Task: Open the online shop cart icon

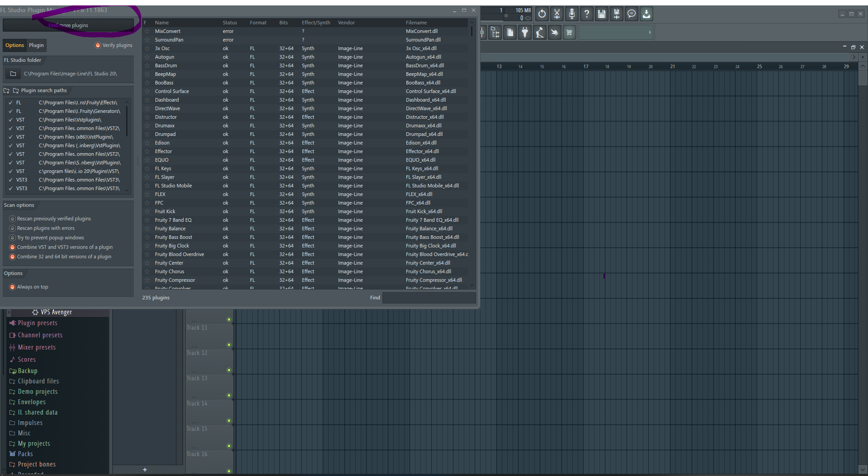Action: 570,33
